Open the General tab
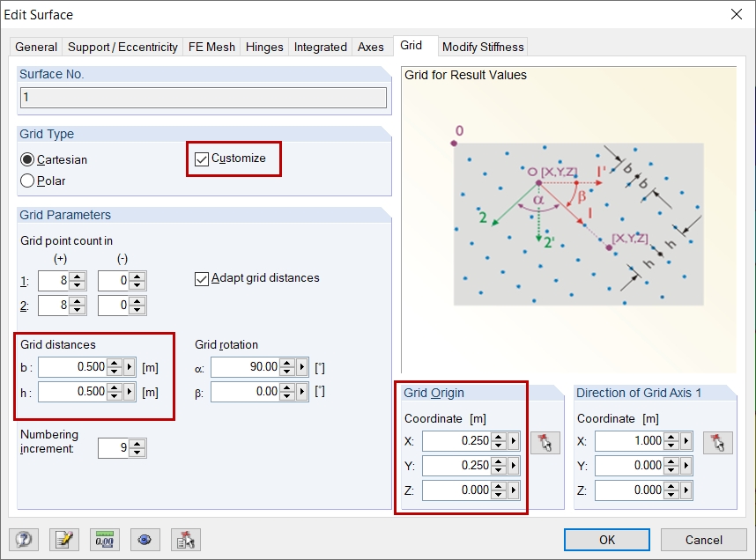The image size is (756, 560). (x=36, y=47)
